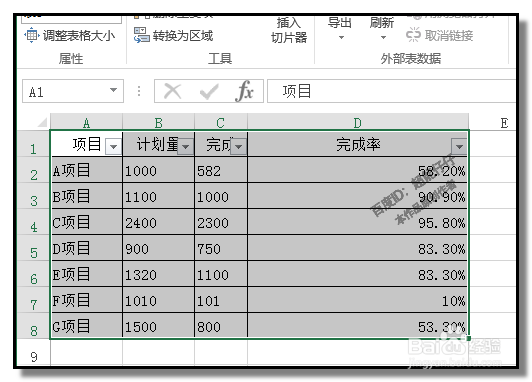The width and height of the screenshot is (532, 382).
Task: Select row 1 header
Action: point(33,144)
